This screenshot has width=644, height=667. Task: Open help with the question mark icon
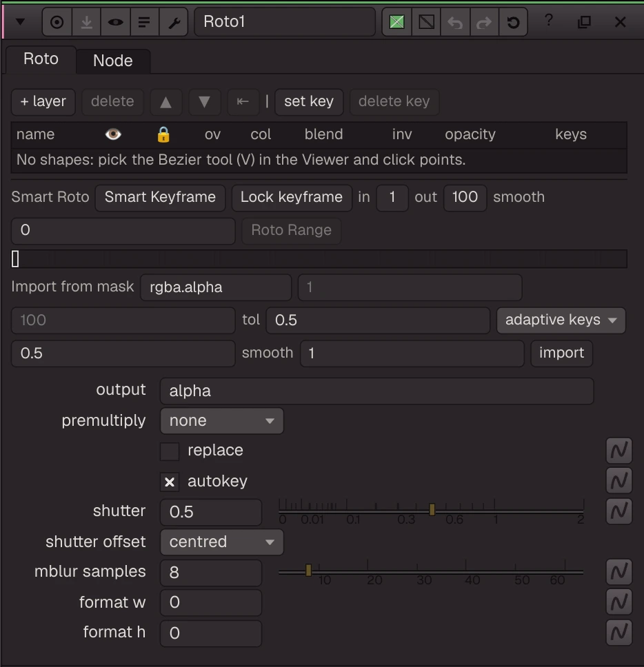[x=549, y=21]
